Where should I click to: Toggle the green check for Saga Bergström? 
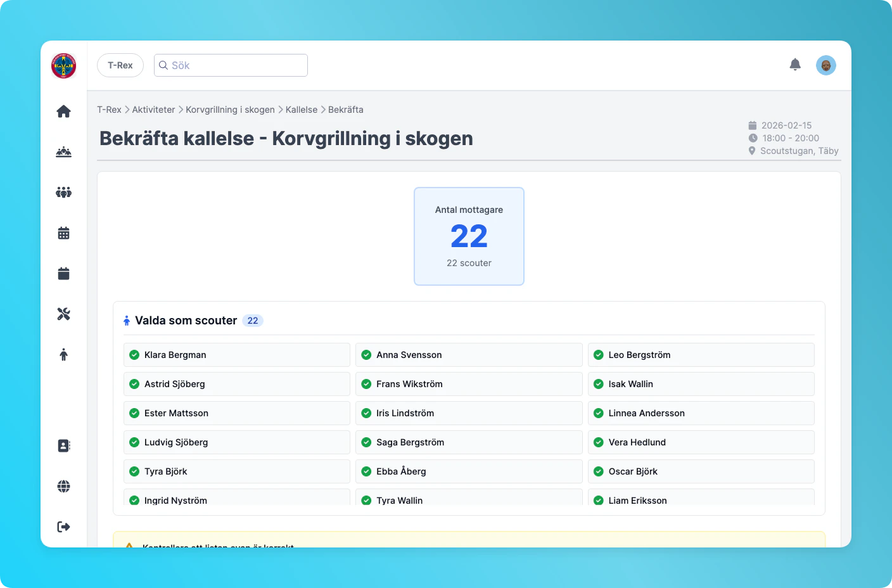point(366,442)
